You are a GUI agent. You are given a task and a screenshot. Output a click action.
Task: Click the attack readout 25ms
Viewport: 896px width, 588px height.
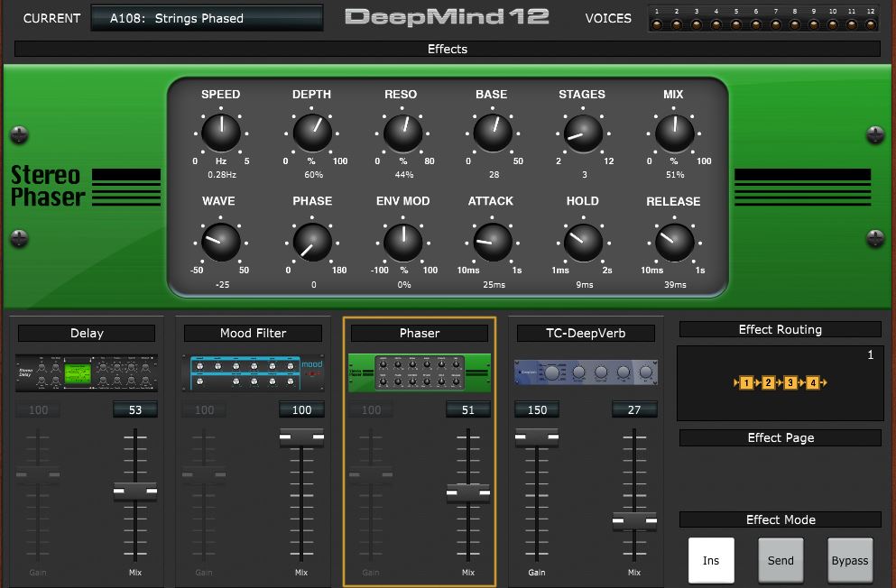pos(494,284)
